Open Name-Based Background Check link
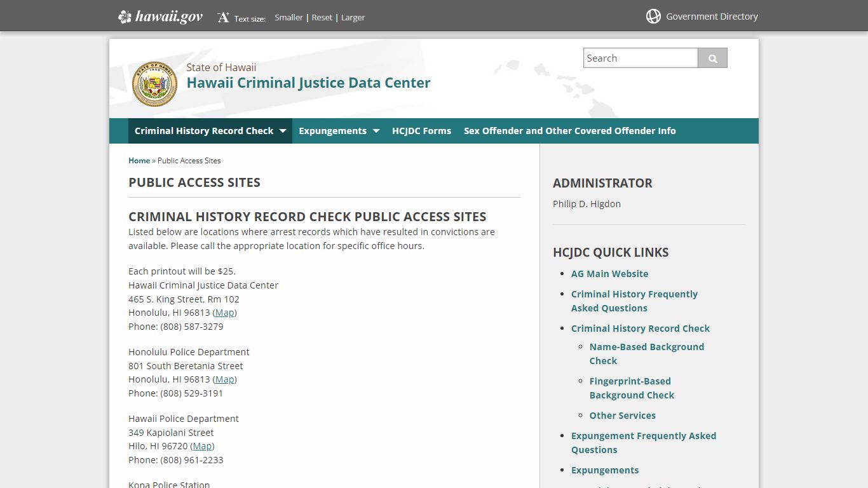The width and height of the screenshot is (868, 488). tap(647, 354)
